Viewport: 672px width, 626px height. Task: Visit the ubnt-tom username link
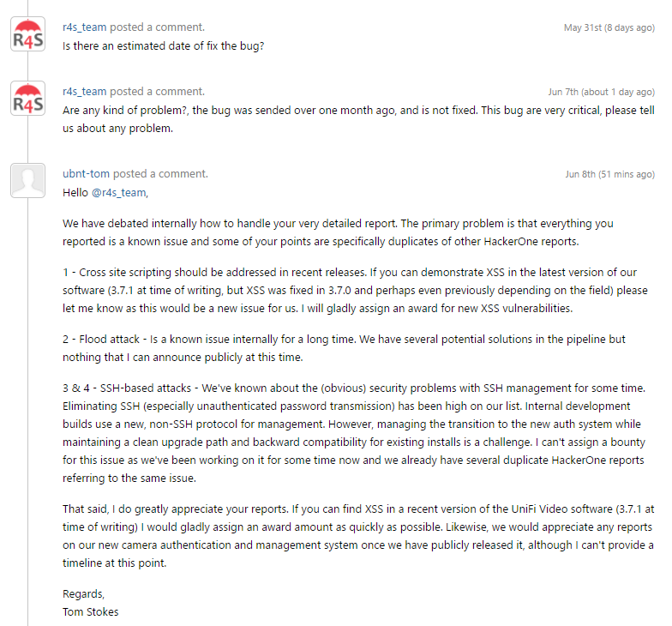click(x=87, y=174)
